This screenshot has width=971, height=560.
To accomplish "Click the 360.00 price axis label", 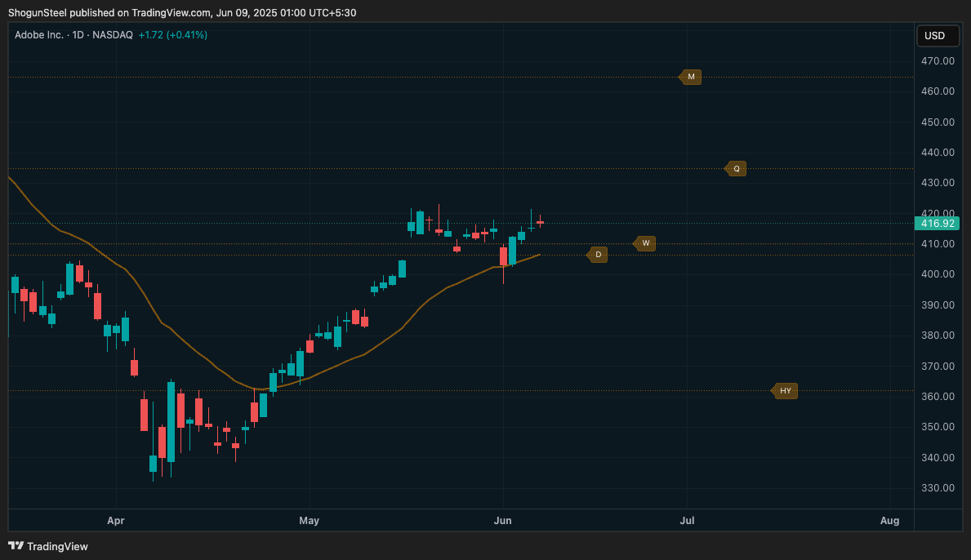I will [938, 397].
